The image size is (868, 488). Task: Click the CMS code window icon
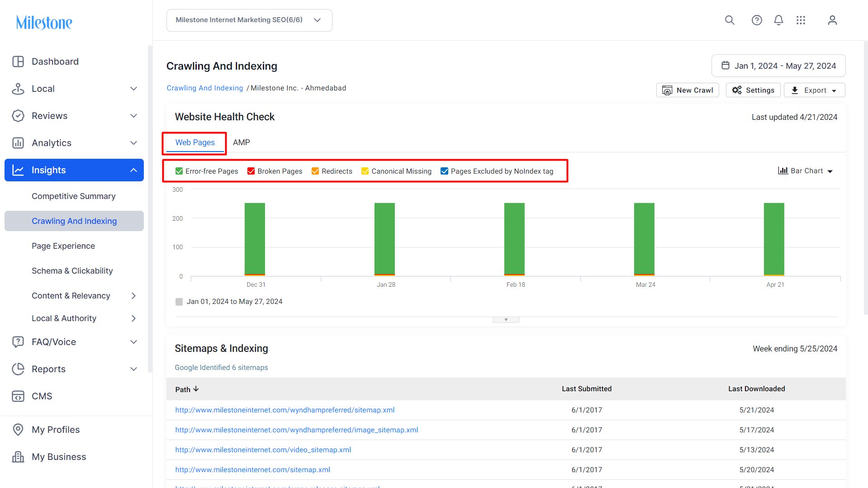pos(18,396)
